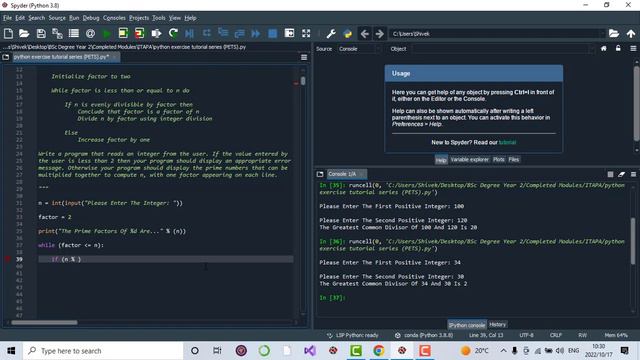The width and height of the screenshot is (640, 360).
Task: Start debugging the file icon
Action: pos(189,33)
